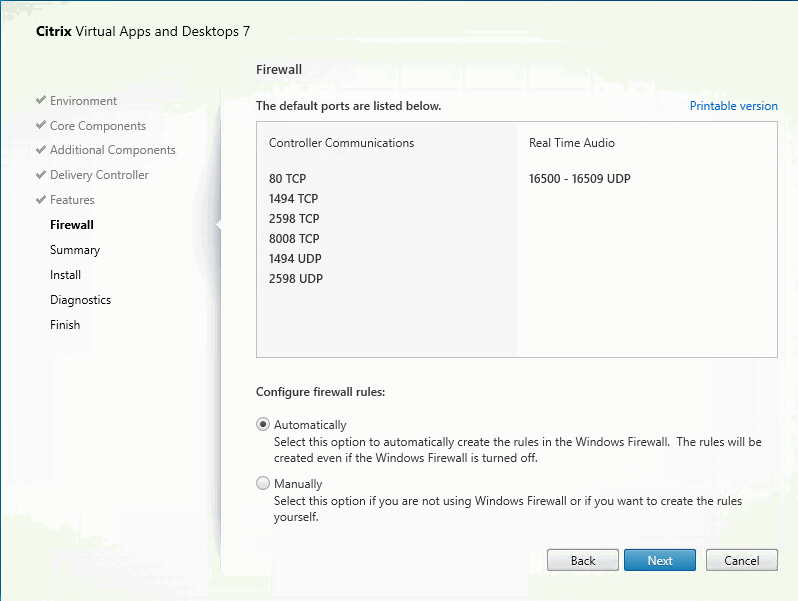Click the Citrix Virtual Apps and Desktops 7 title
798x601 pixels.
[143, 32]
